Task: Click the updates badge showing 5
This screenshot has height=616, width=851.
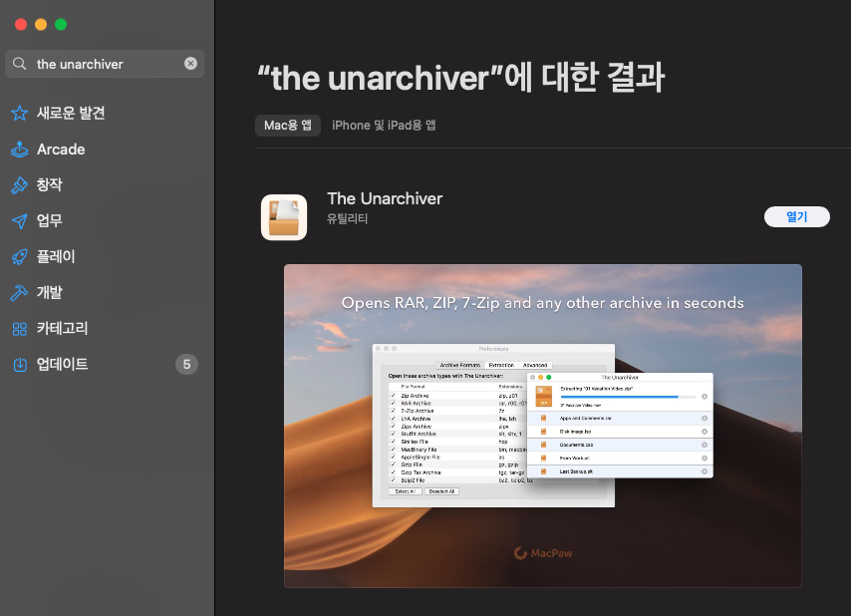Action: click(x=186, y=364)
